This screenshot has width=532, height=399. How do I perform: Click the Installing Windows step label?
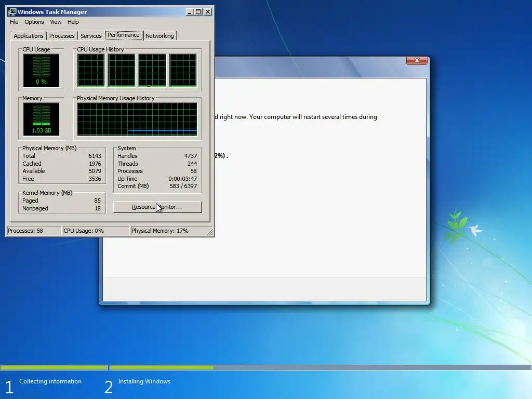point(144,381)
